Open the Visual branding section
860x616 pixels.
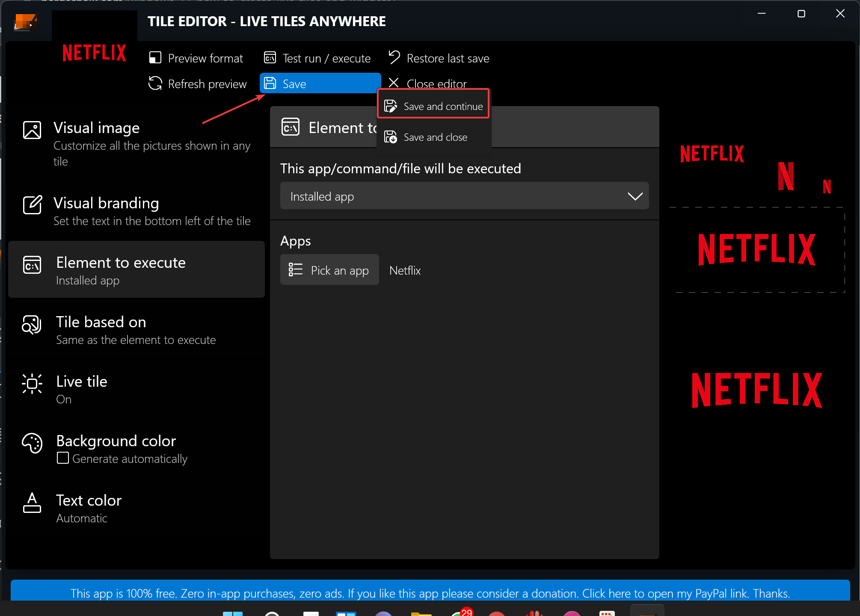tap(136, 210)
